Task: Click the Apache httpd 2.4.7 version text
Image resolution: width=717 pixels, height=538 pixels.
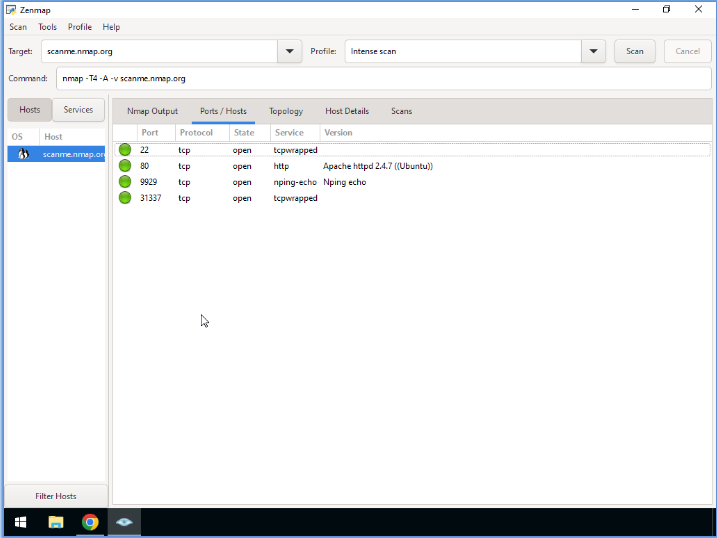Action: pyautogui.click(x=378, y=166)
